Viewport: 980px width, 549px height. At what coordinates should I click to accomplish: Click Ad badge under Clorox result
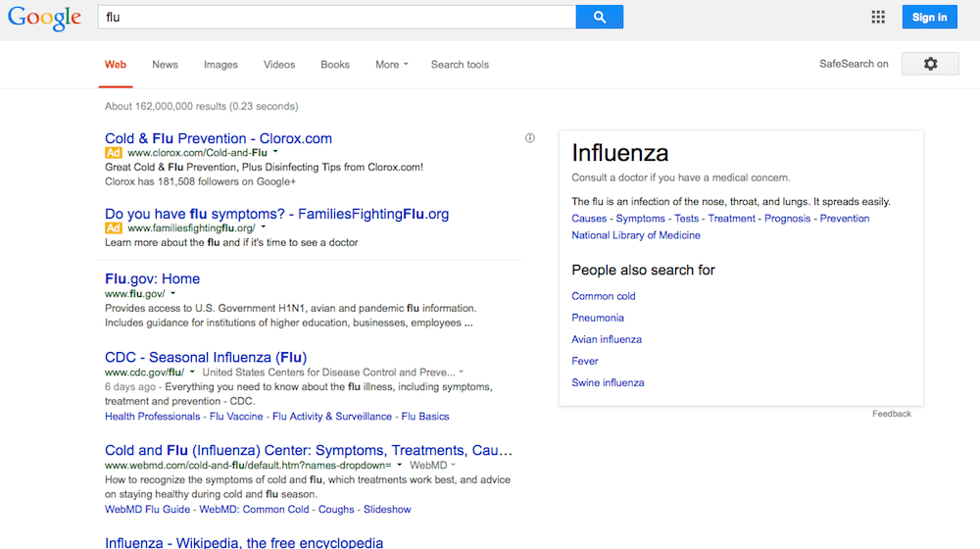coord(113,153)
